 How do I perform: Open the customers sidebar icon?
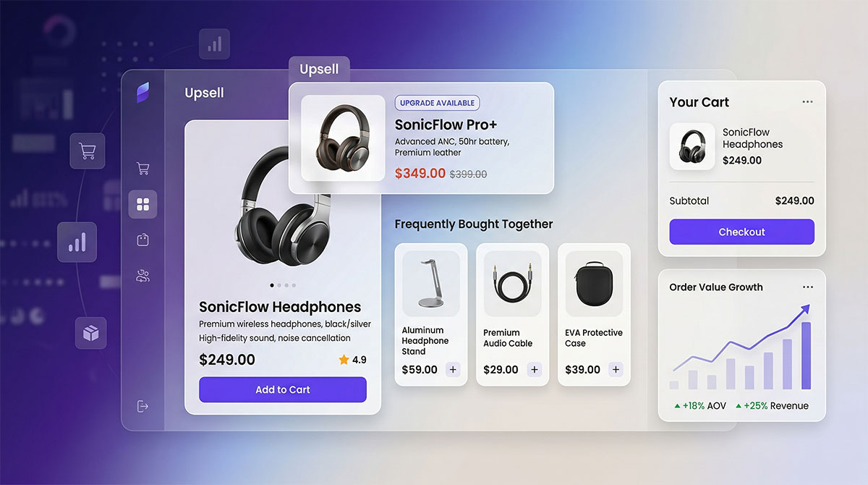(142, 275)
